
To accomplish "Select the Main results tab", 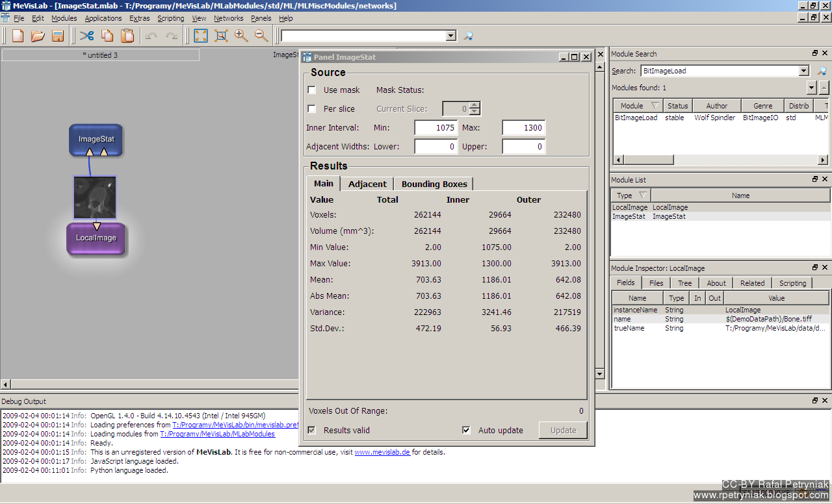I will 324,183.
